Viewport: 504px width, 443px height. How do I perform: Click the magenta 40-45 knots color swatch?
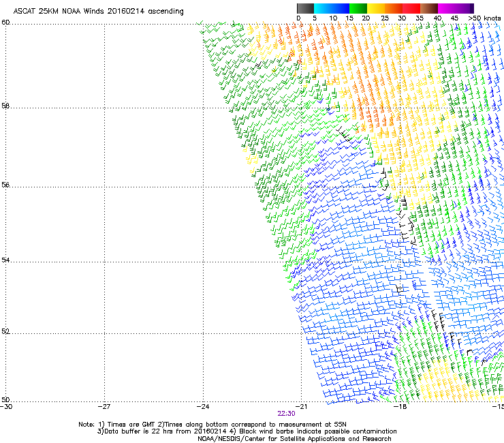click(x=447, y=8)
